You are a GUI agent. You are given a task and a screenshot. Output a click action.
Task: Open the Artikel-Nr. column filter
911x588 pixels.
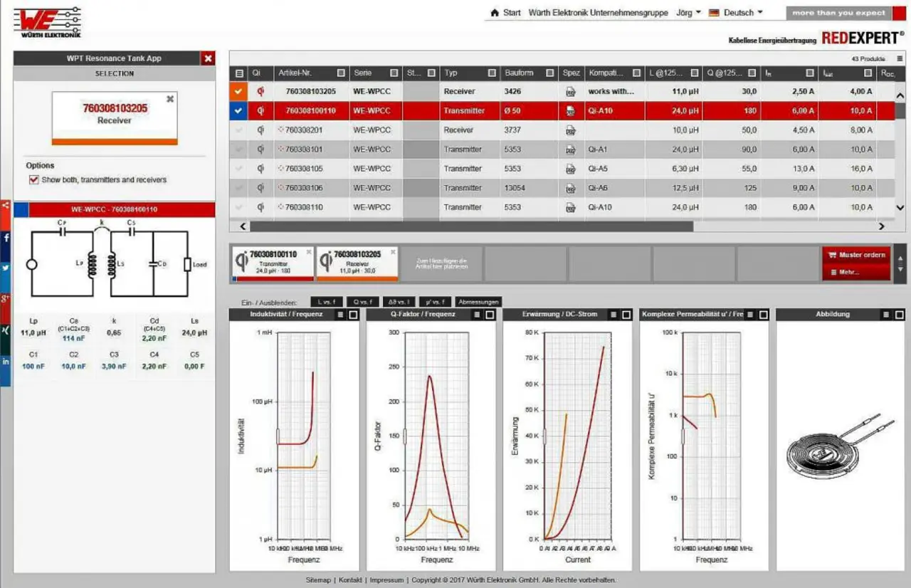pyautogui.click(x=341, y=73)
